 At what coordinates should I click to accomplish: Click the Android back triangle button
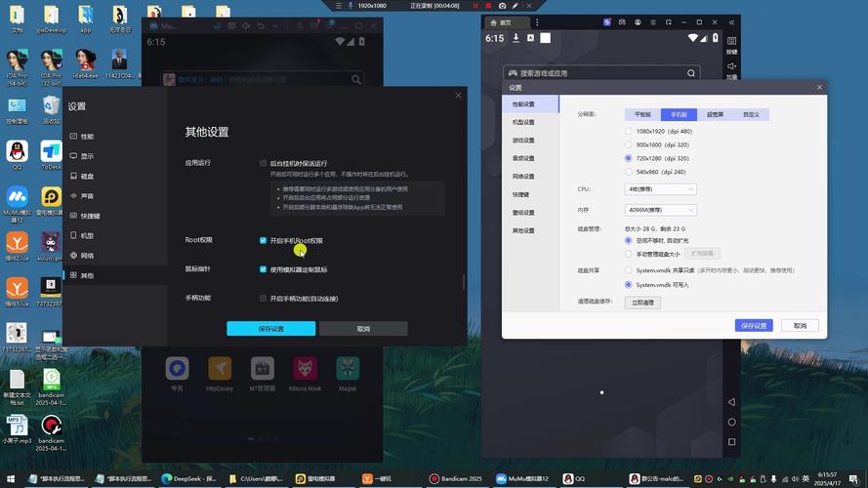[x=731, y=402]
